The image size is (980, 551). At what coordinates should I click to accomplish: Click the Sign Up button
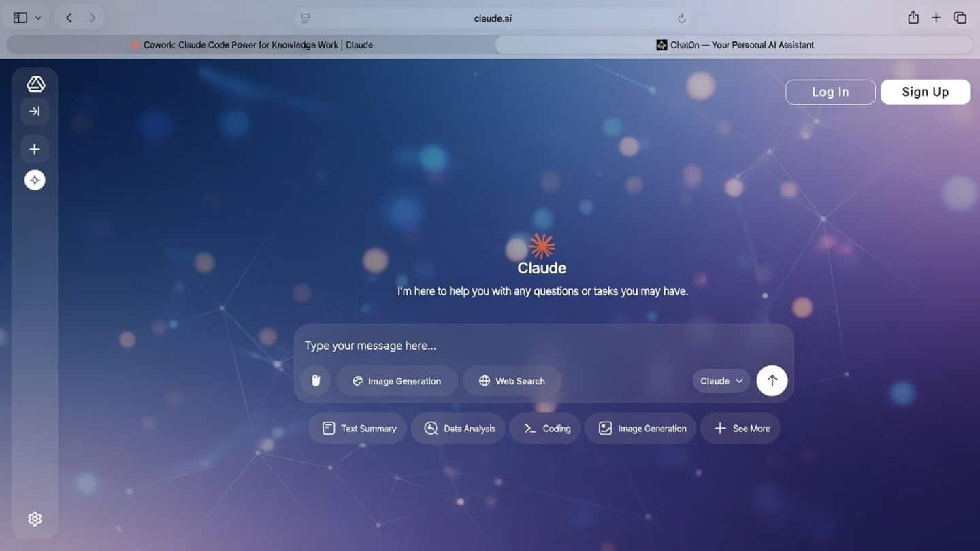click(x=926, y=92)
